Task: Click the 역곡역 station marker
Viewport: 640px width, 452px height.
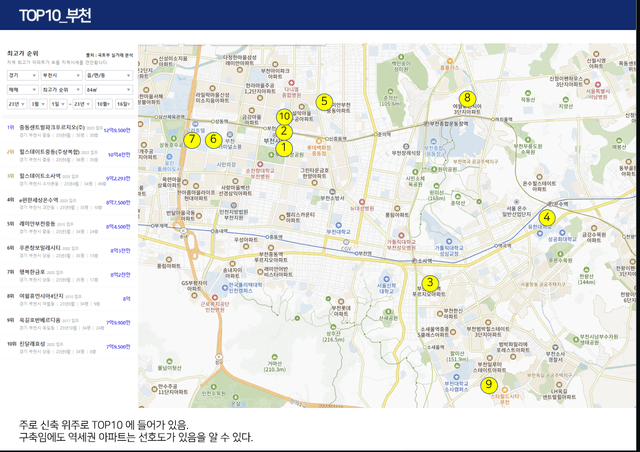Action: click(496, 246)
